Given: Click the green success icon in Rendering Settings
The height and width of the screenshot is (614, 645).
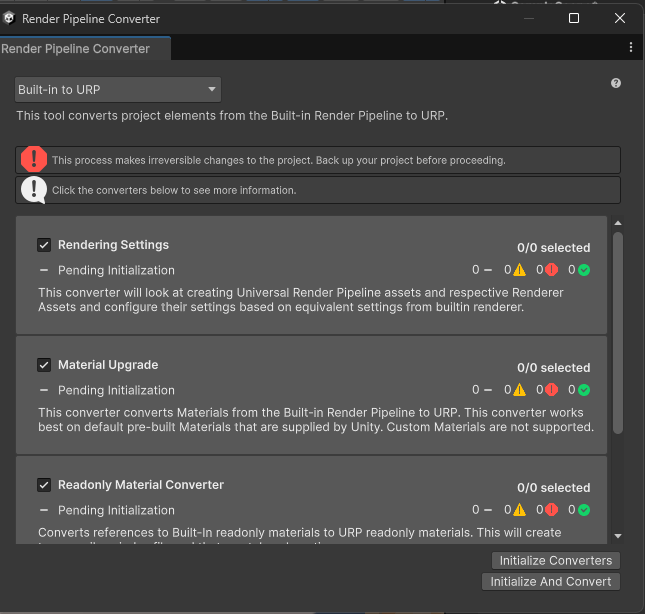Looking at the screenshot, I should point(584,270).
